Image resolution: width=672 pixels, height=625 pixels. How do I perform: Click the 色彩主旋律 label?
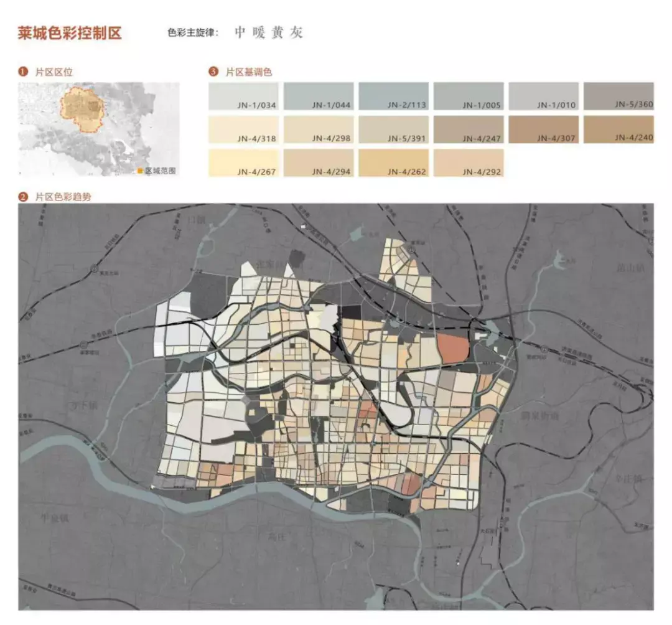[x=189, y=31]
